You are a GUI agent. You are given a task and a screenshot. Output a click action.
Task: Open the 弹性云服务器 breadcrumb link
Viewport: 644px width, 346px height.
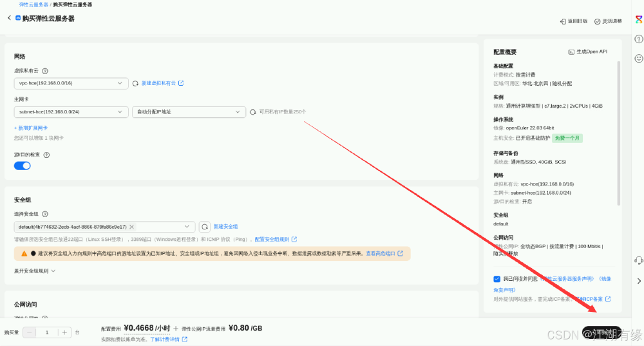[x=33, y=5]
